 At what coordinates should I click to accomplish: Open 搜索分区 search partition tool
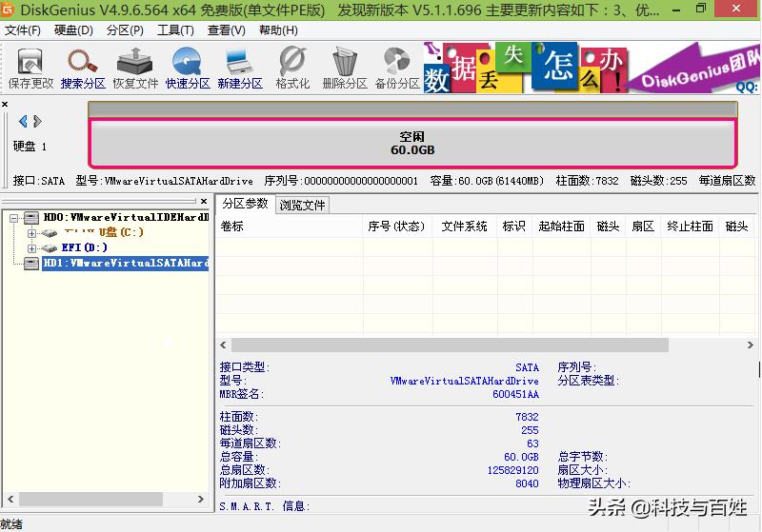pyautogui.click(x=83, y=68)
